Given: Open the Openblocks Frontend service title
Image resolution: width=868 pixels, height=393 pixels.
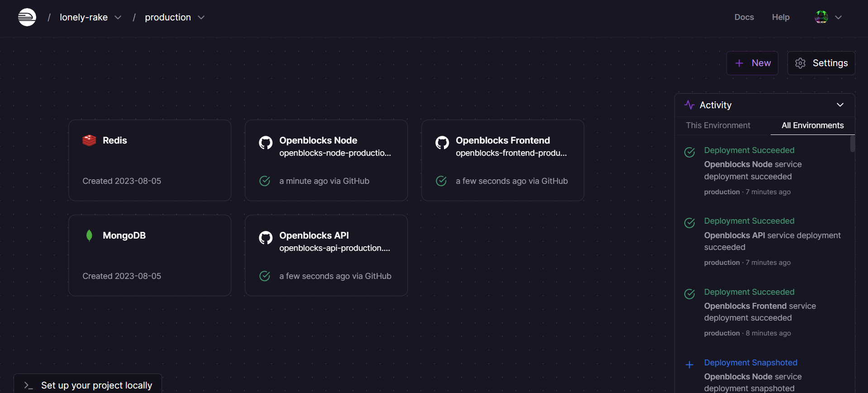Looking at the screenshot, I should [x=503, y=140].
